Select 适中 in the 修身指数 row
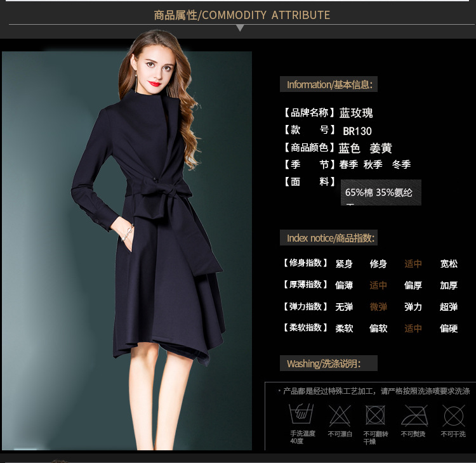This screenshot has width=476, height=463. coord(413,264)
